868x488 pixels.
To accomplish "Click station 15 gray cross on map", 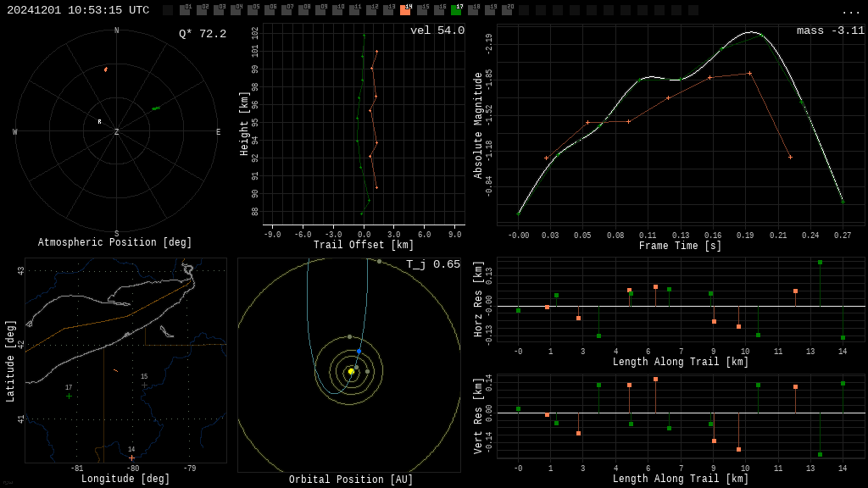I will [144, 385].
